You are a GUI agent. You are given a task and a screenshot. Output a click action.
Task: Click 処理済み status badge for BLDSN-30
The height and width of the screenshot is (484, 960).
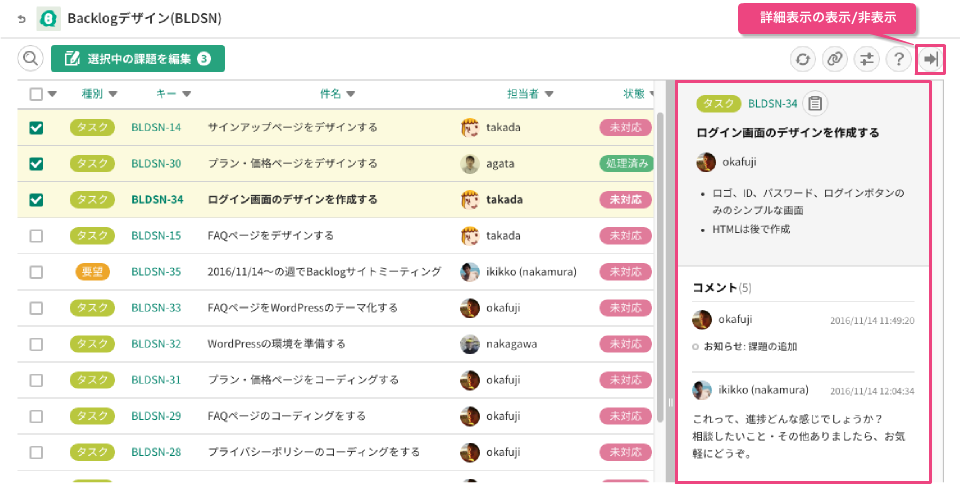[x=626, y=164]
